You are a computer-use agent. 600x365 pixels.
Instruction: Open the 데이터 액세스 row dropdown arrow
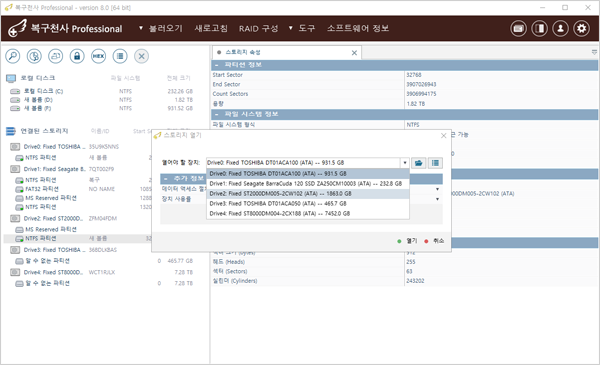tap(437, 189)
